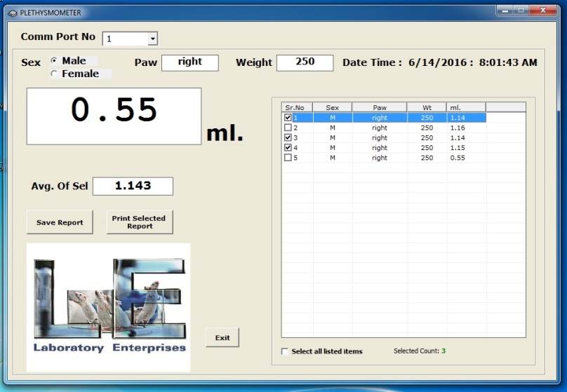The width and height of the screenshot is (567, 392).
Task: Click the Plethysmometer title bar app icon
Action: click(13, 13)
